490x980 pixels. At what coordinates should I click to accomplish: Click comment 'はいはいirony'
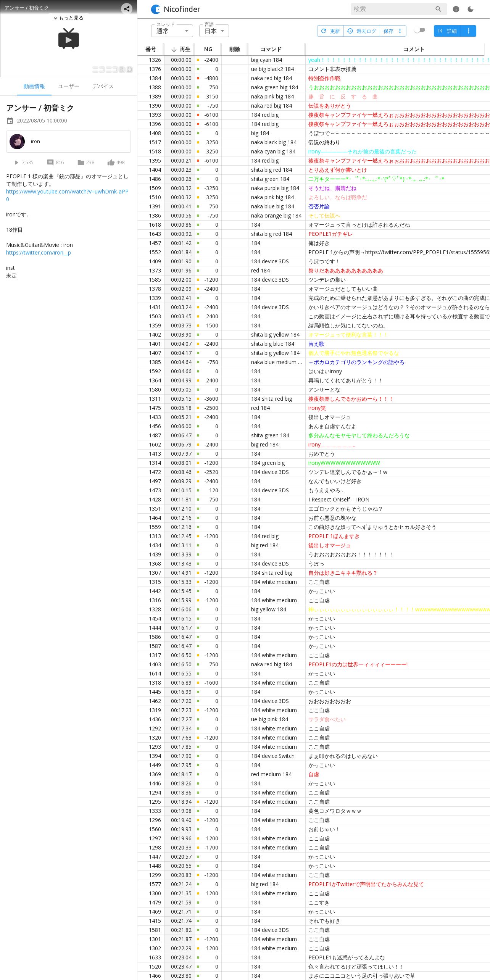[x=325, y=371]
